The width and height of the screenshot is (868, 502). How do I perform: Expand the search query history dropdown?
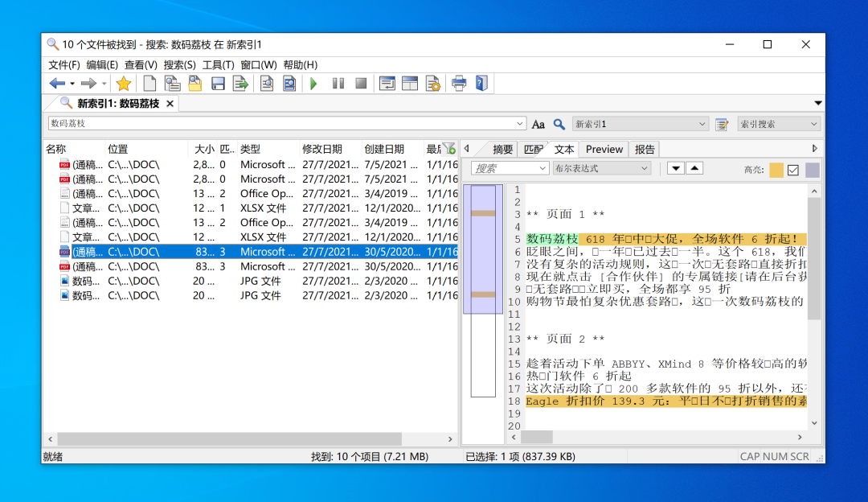pyautogui.click(x=520, y=124)
